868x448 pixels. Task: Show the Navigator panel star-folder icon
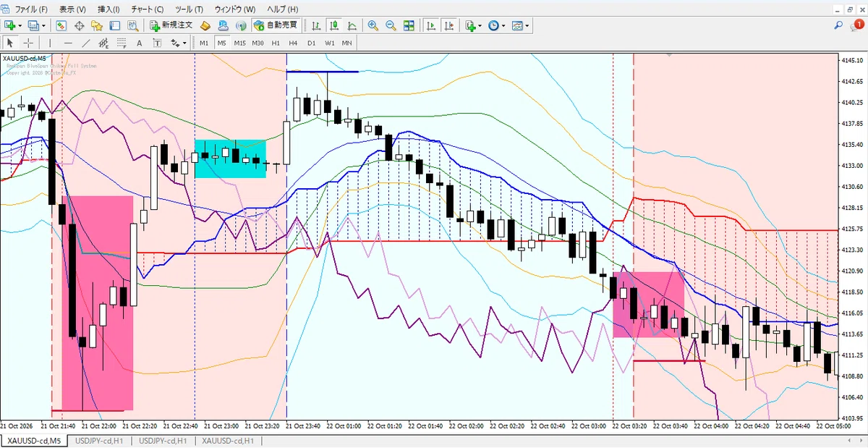click(x=97, y=25)
